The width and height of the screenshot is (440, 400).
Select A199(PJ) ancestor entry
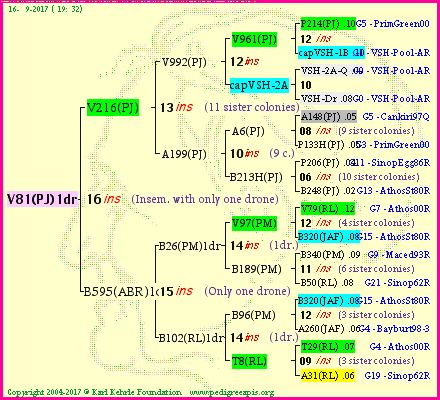tap(184, 154)
